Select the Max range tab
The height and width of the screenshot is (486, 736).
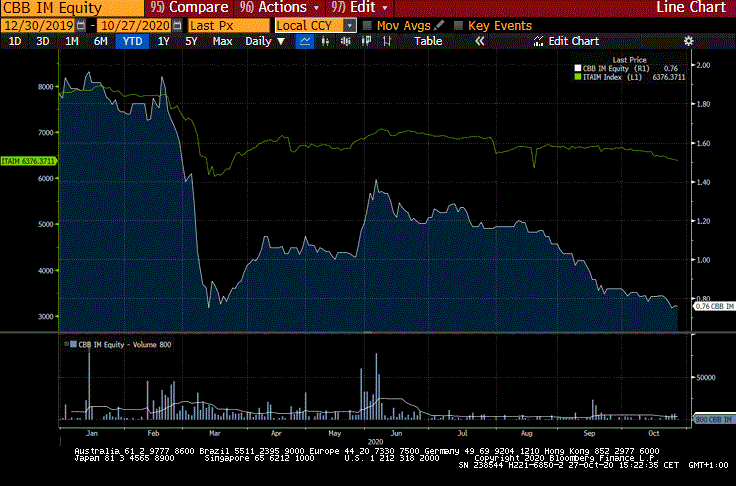pyautogui.click(x=222, y=41)
